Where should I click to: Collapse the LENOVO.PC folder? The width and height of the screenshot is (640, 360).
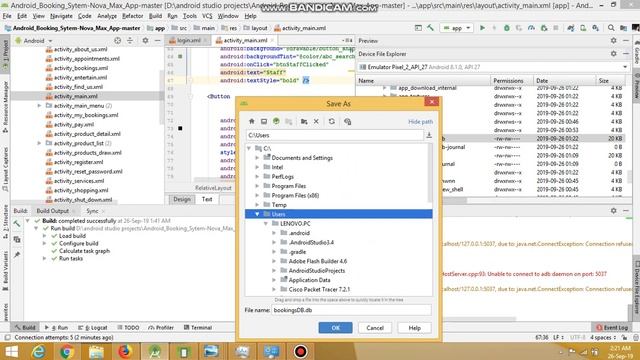pos(266,223)
